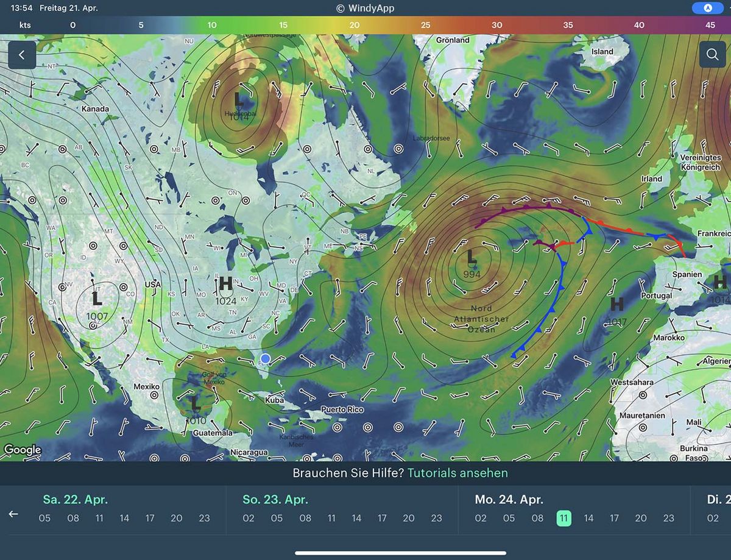Select Mo. 24. Apr. day header

pos(509,500)
